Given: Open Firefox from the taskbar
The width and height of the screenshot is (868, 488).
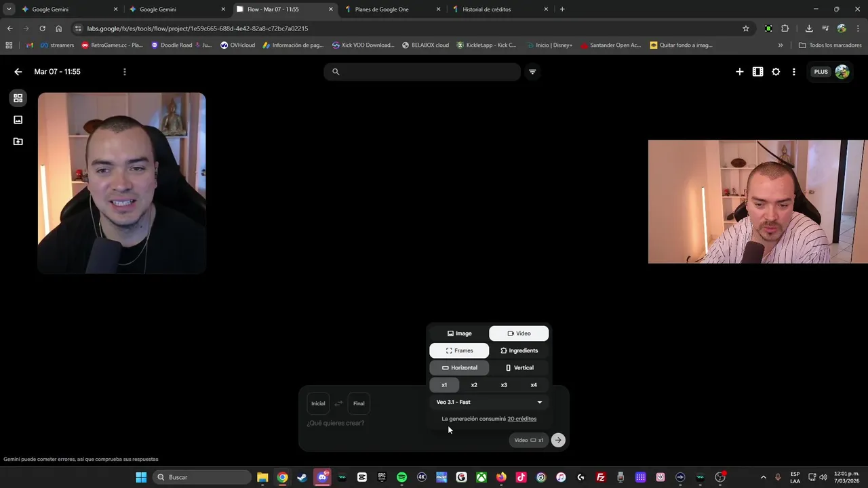Looking at the screenshot, I should pyautogui.click(x=501, y=477).
